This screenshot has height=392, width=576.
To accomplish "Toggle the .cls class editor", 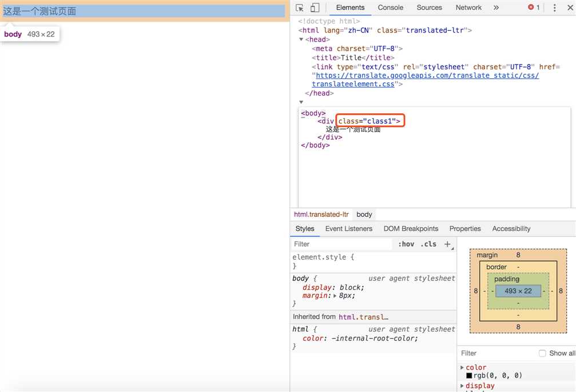I will pos(428,244).
